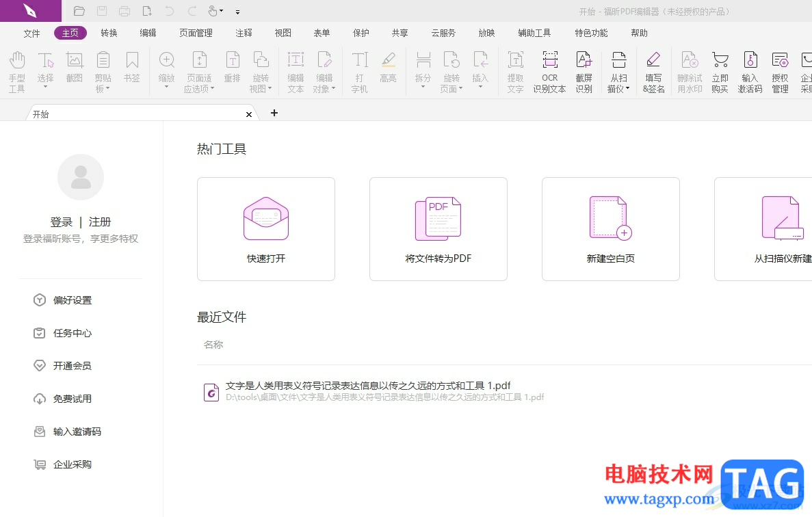Open the Protect (保护) tab

pos(361,33)
